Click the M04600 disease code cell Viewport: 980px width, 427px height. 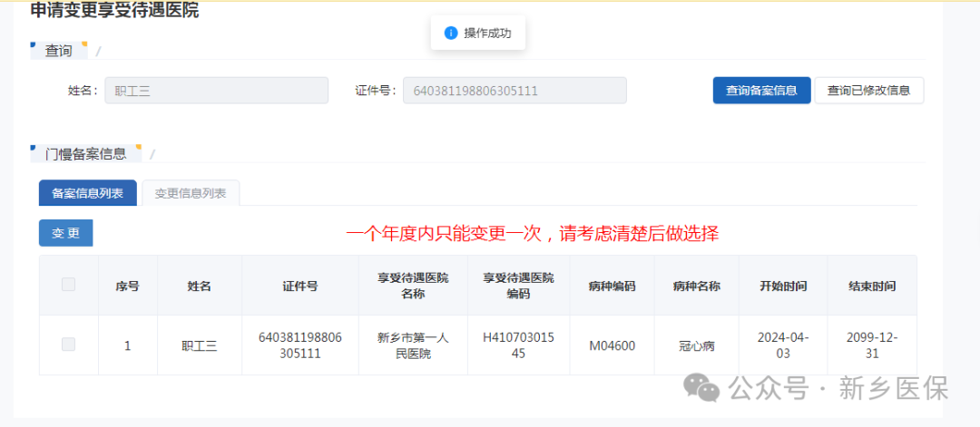pyautogui.click(x=612, y=345)
